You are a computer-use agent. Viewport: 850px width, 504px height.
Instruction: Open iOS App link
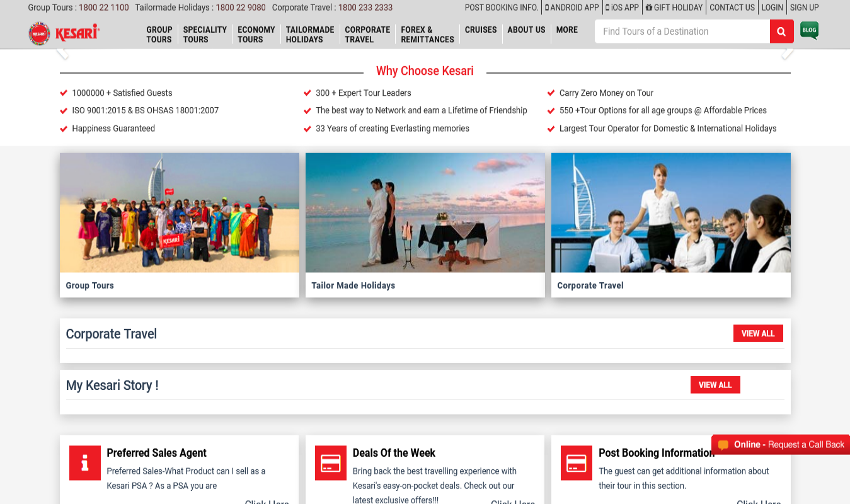click(623, 8)
